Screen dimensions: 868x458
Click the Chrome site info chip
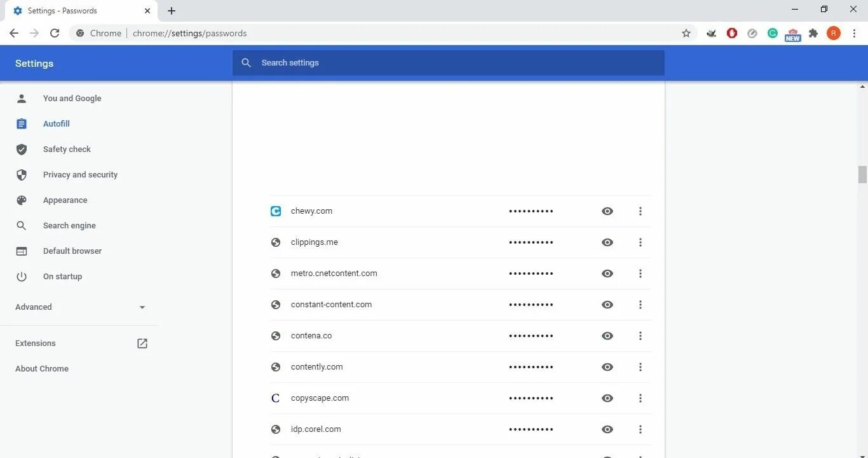tap(98, 33)
